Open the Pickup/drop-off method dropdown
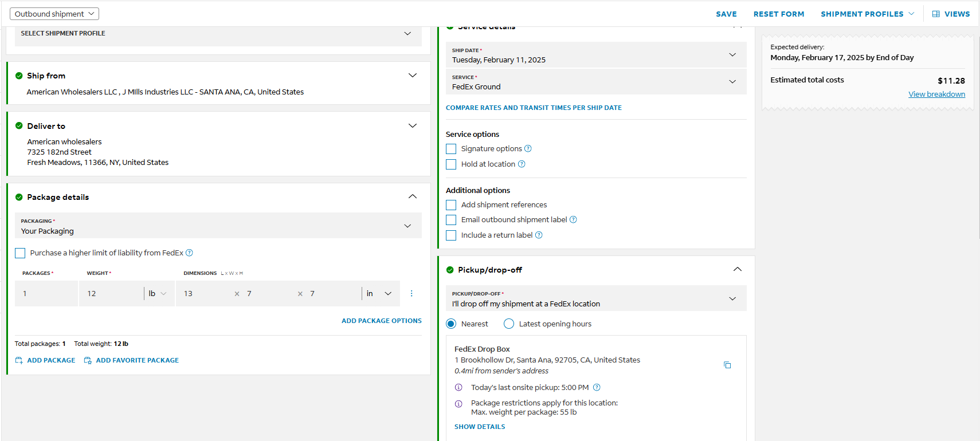 coord(596,298)
